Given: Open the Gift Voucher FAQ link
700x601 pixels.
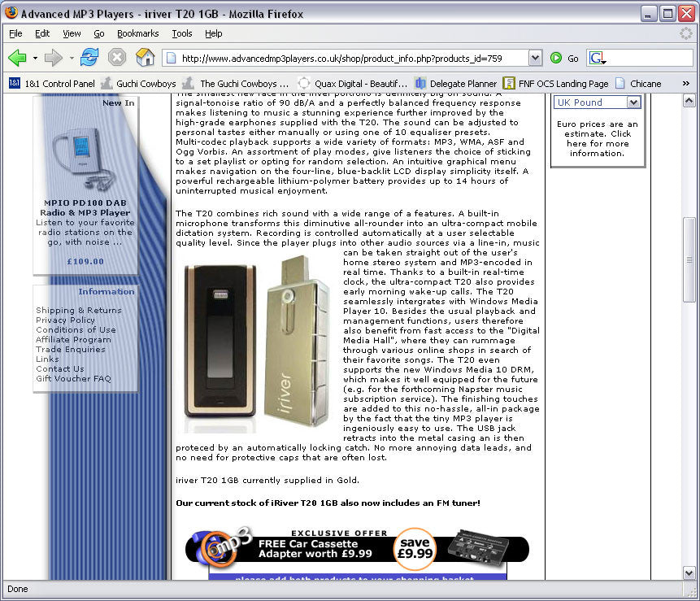Looking at the screenshot, I should coord(73,378).
